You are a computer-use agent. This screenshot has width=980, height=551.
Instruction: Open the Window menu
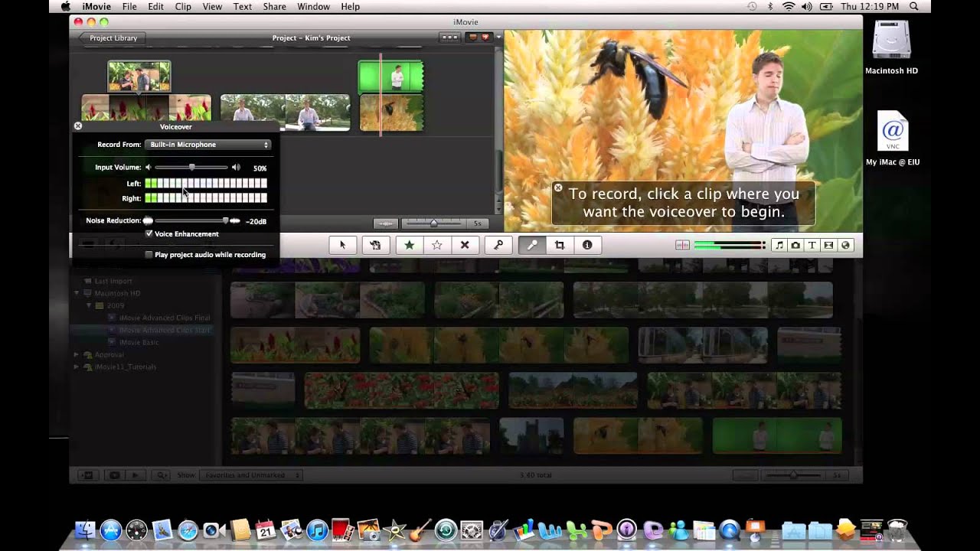(x=313, y=6)
